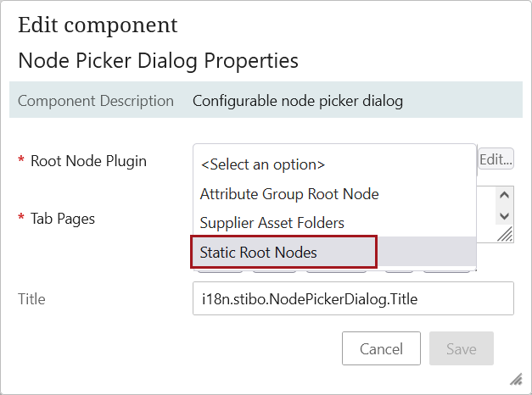Viewport: 532px width, 395px height.
Task: Click the Node Picker Dialog Properties heading
Action: (x=158, y=61)
